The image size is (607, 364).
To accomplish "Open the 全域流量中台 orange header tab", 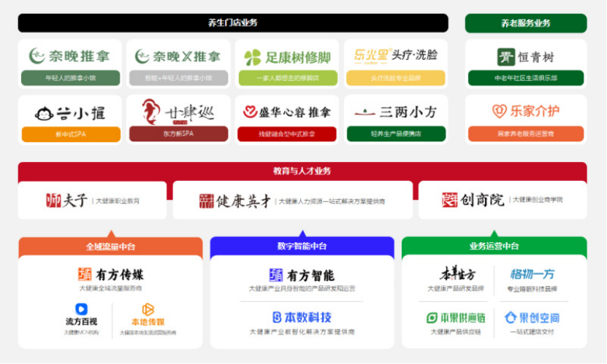I will 110,247.
